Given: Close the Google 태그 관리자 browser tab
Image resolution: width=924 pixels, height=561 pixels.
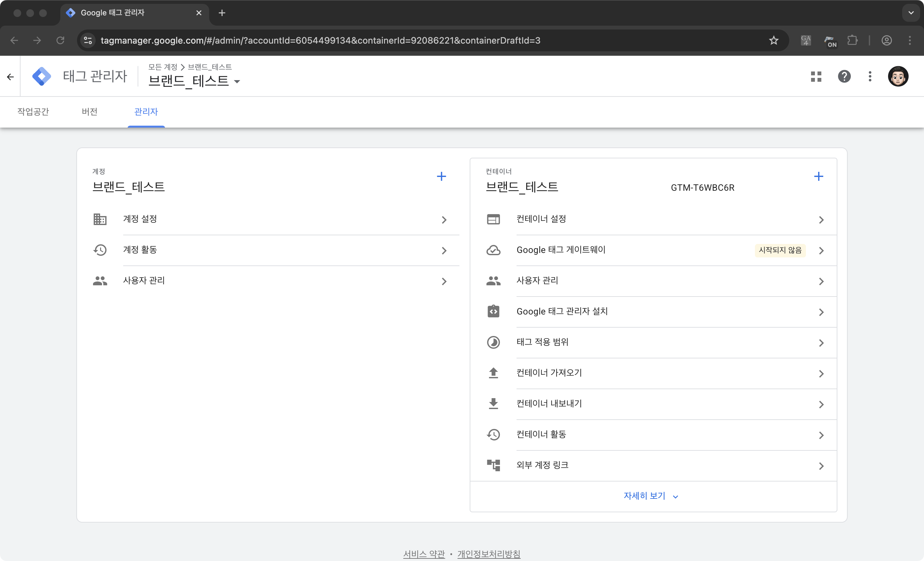Looking at the screenshot, I should click(x=199, y=13).
